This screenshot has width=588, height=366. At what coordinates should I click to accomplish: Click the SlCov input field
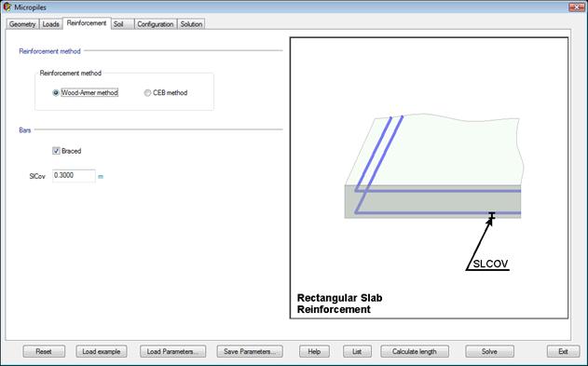tap(74, 176)
